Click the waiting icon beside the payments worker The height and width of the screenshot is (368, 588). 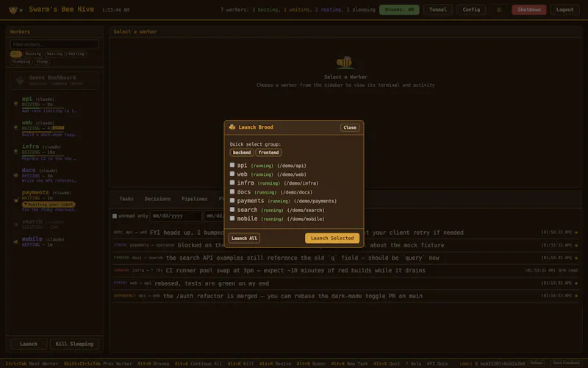pos(15,200)
